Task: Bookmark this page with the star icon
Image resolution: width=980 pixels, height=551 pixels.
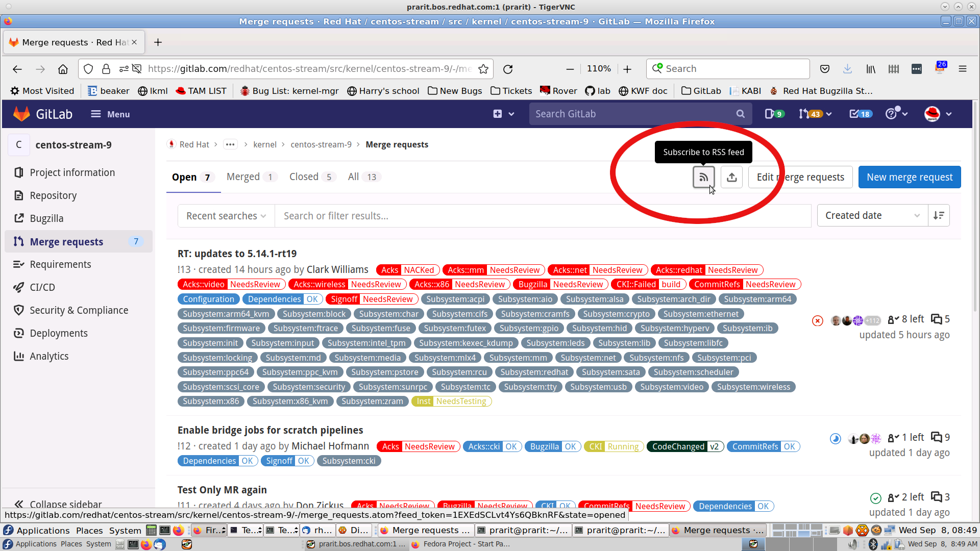Action: [483, 69]
